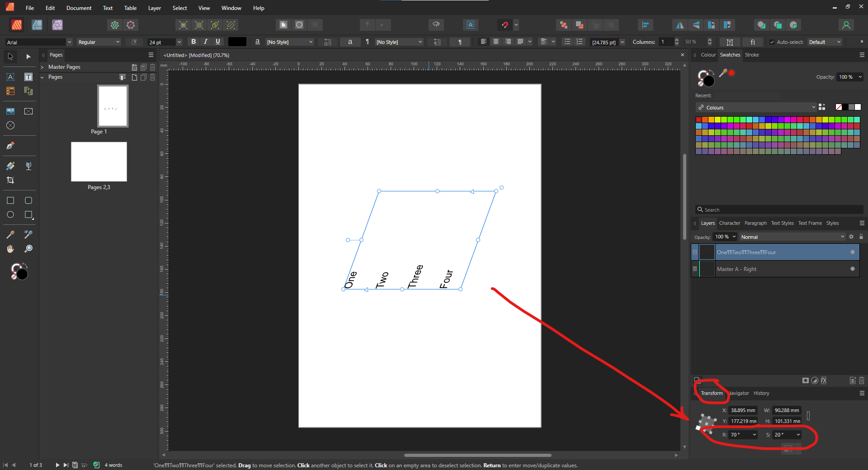Click the layer effects fx icon
The image size is (868, 470).
point(824,380)
